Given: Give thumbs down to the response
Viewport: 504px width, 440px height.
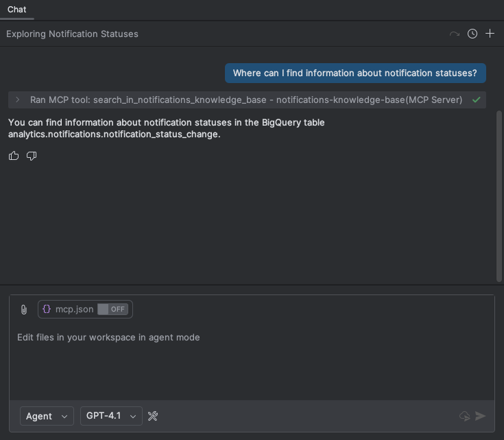Looking at the screenshot, I should tap(32, 156).
